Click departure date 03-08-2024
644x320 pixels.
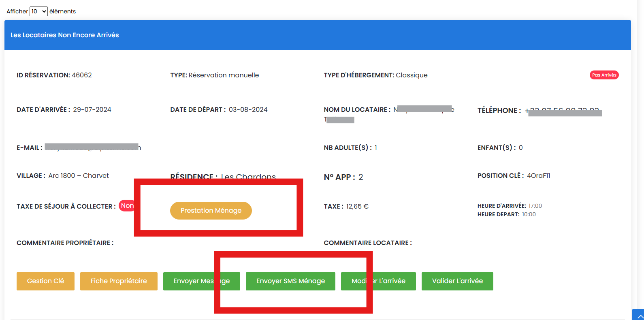(248, 110)
